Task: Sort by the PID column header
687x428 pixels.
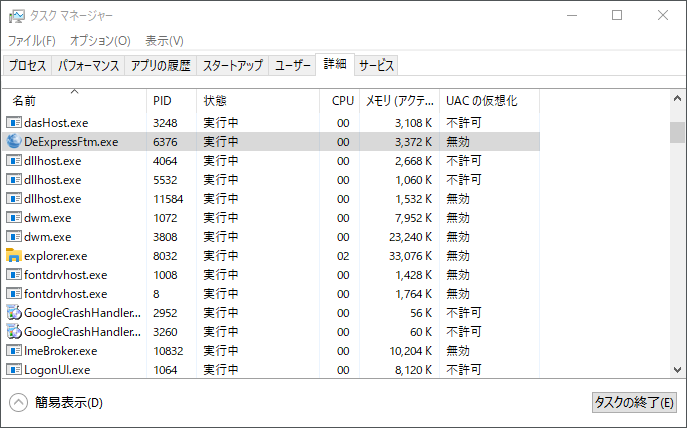Action: tap(163, 101)
